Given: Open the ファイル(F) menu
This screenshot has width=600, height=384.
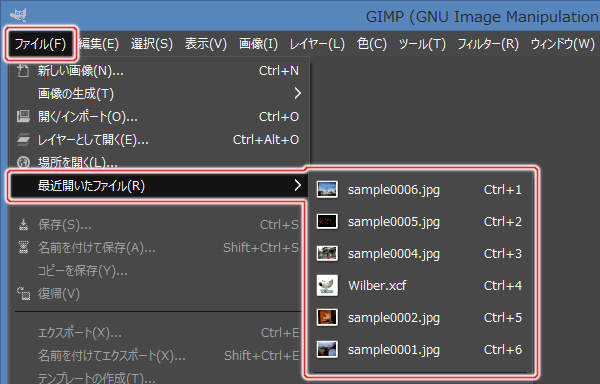Looking at the screenshot, I should 40,44.
